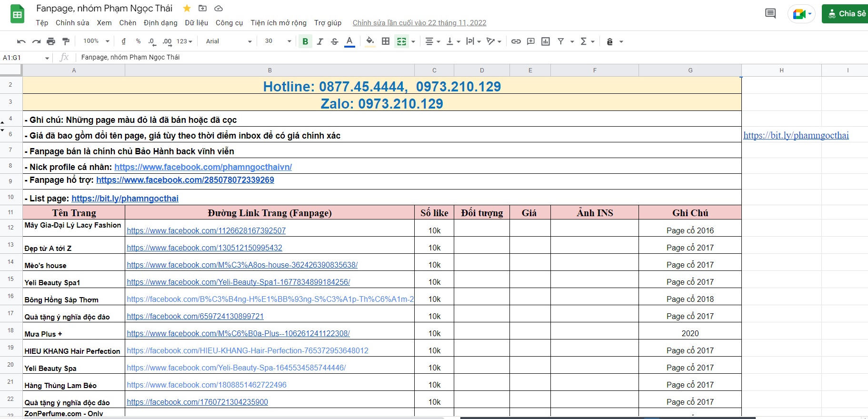Open the Dữ liệu menu
Image resolution: width=868 pixels, height=419 pixels.
(196, 23)
